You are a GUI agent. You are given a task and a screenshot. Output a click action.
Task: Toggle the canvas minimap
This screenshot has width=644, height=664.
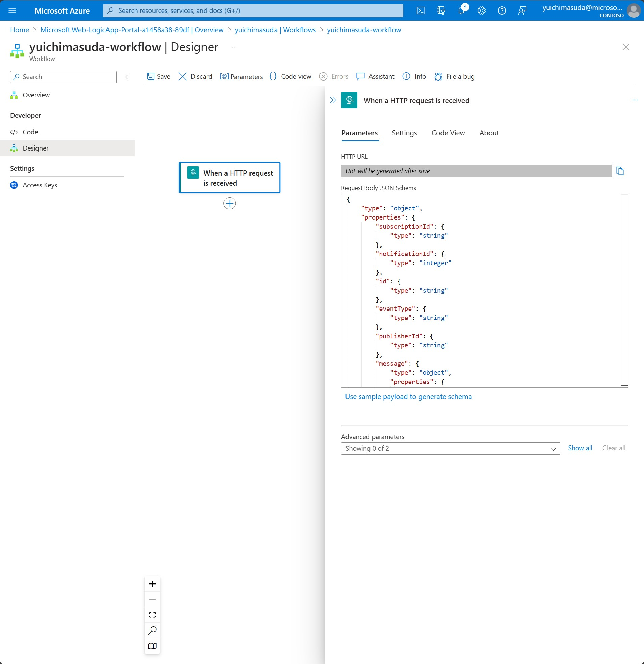[152, 646]
